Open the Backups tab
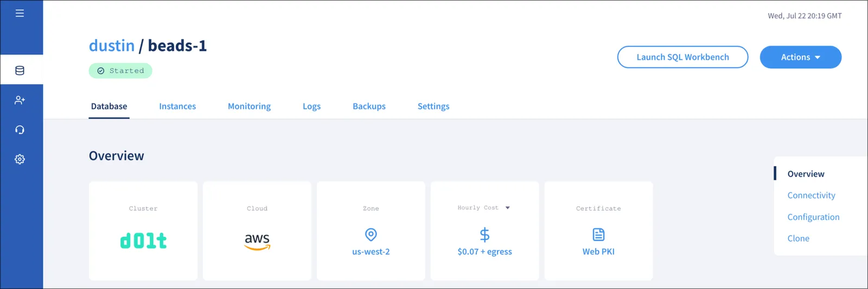Screen dimensions: 868x289 (x=369, y=106)
